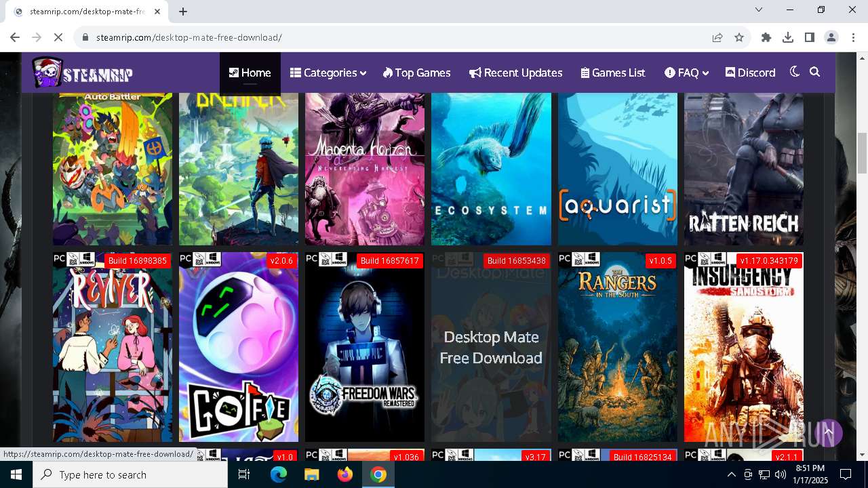Image resolution: width=868 pixels, height=488 pixels.
Task: Open the Aquarist game cover
Action: coord(618,169)
